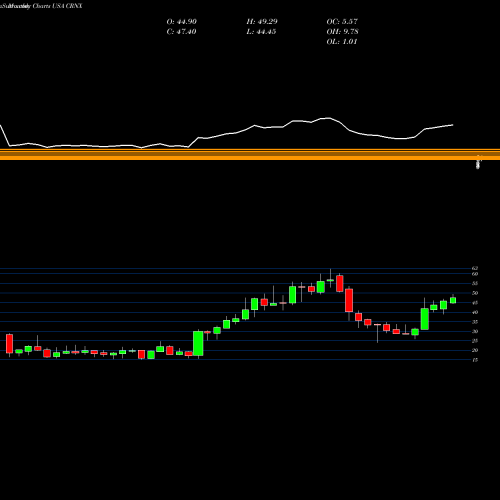Click the 35 price axis label
The image size is (500, 500).
(x=475, y=322)
